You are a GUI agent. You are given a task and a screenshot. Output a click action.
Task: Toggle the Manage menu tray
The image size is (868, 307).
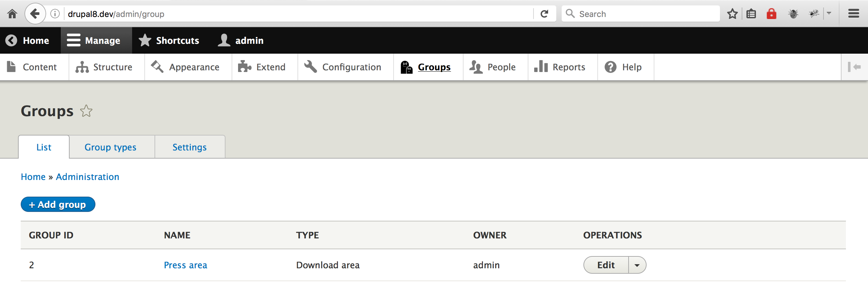pos(96,40)
